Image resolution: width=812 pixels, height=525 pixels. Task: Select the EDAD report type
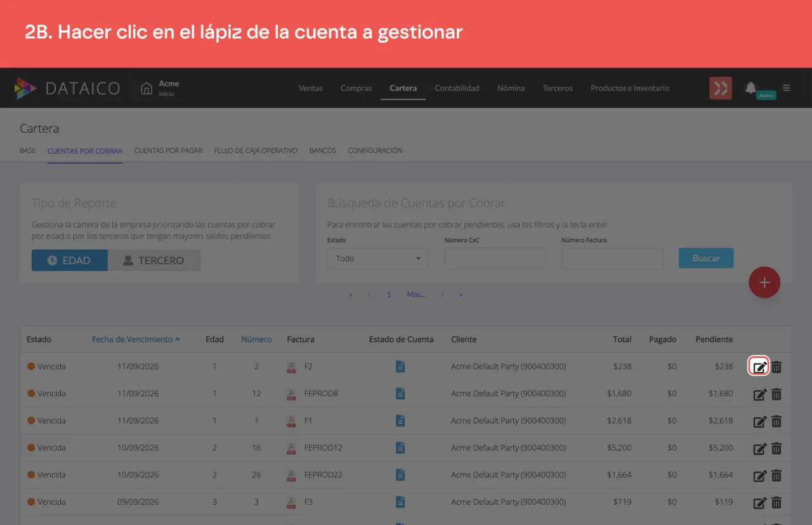70,260
